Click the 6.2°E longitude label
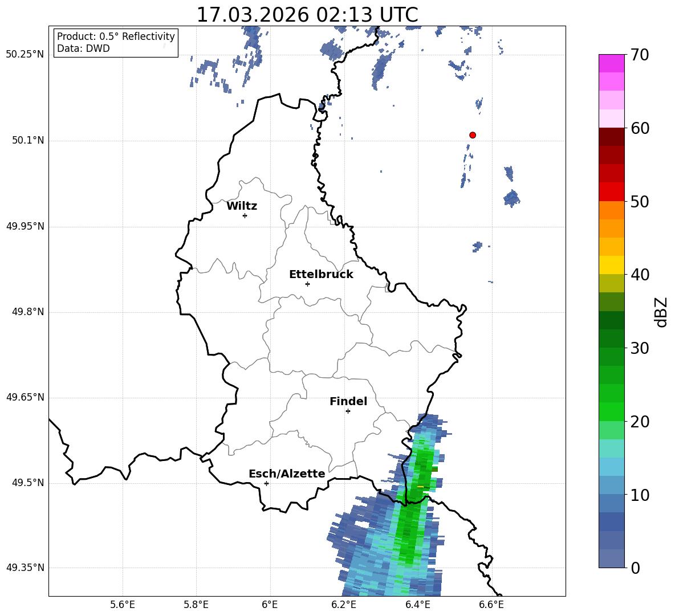The image size is (675, 616). [344, 605]
